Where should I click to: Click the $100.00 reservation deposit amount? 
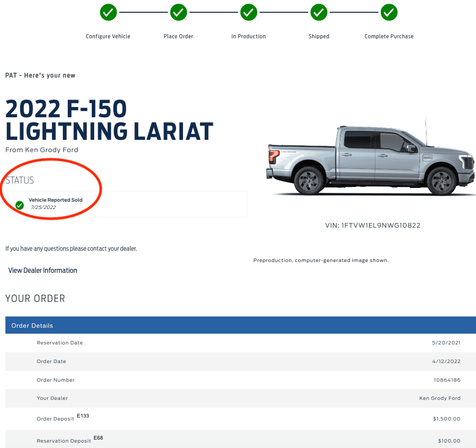click(449, 441)
